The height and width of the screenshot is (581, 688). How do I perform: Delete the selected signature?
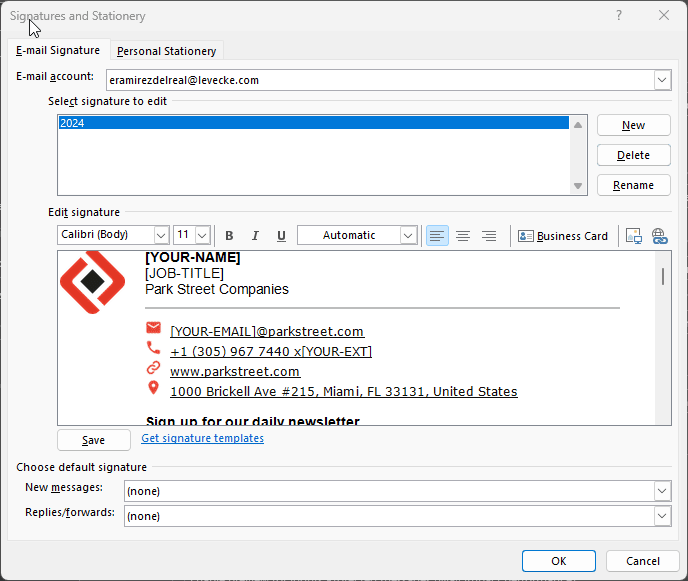[x=634, y=155]
